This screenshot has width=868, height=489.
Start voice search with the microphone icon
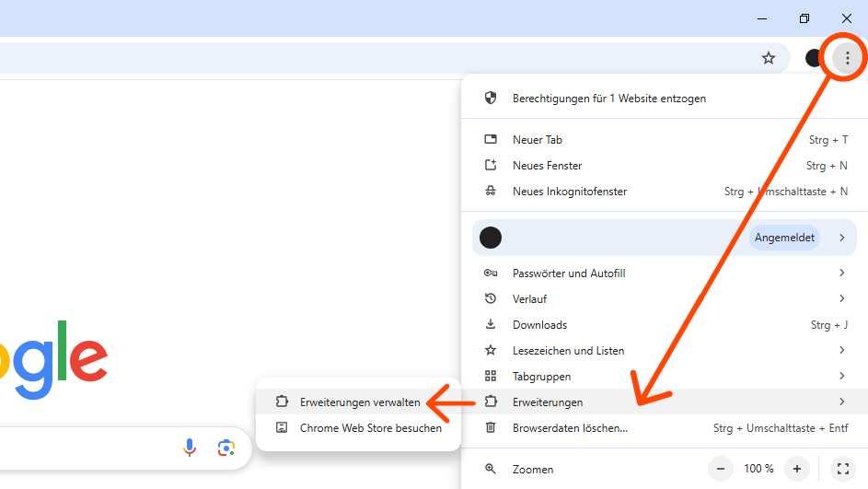click(190, 448)
